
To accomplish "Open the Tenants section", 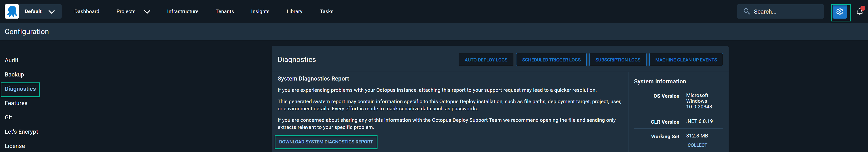I will [x=224, y=11].
